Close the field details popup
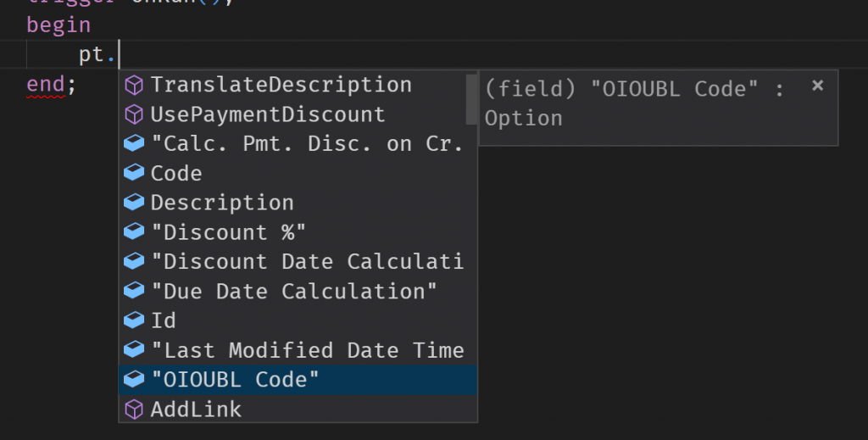The width and height of the screenshot is (868, 440). [817, 86]
